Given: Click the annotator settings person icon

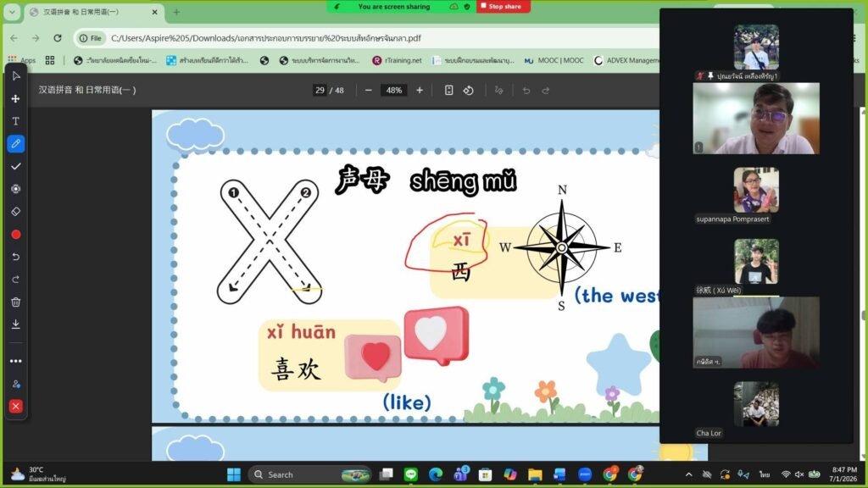Looking at the screenshot, I should (x=15, y=384).
